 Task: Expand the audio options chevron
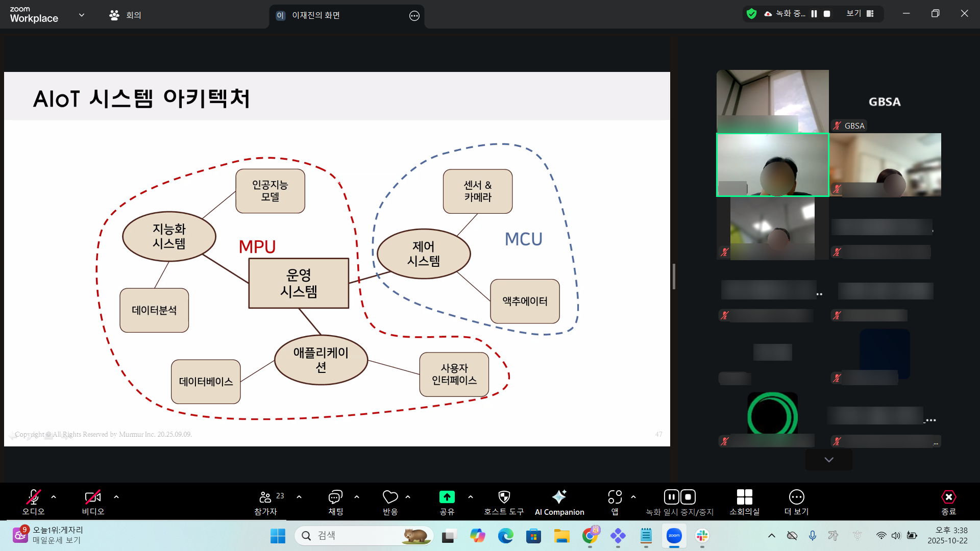click(54, 496)
